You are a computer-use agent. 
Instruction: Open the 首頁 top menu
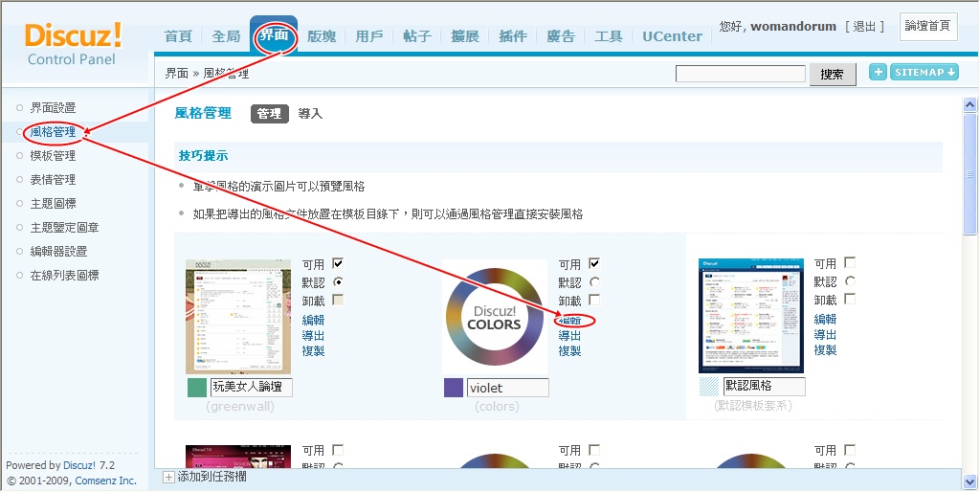pos(178,36)
